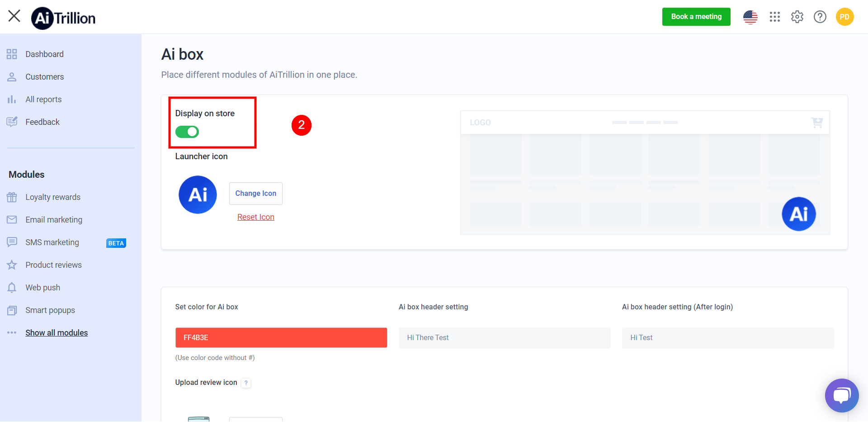Click the 'Place different modules' subtitle text
Screen dimensions: 868x422
pos(259,75)
